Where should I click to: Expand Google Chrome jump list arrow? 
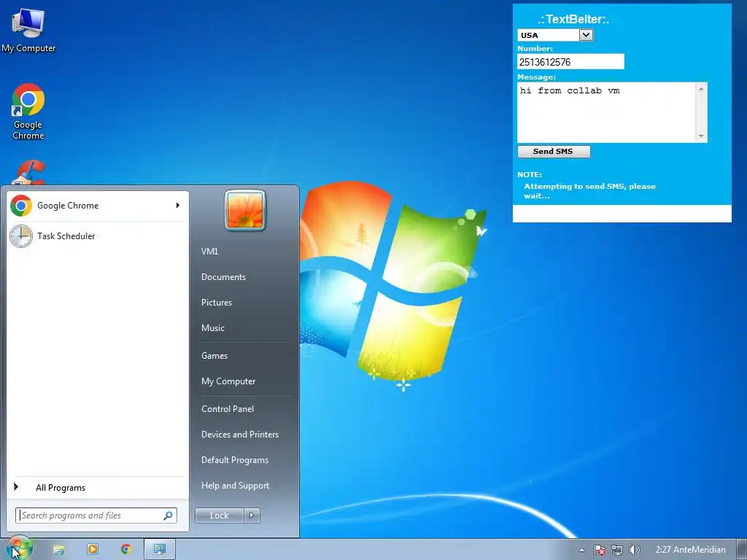tap(178, 205)
